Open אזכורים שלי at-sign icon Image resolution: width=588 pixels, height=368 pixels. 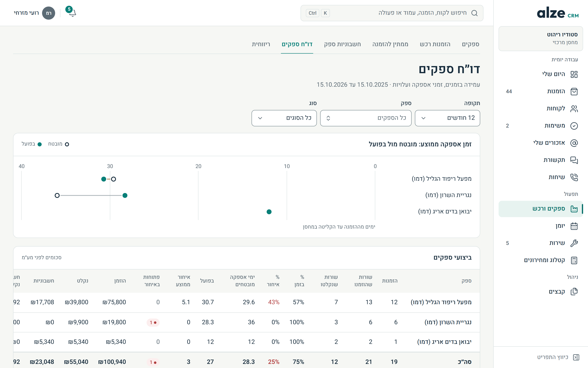click(574, 143)
